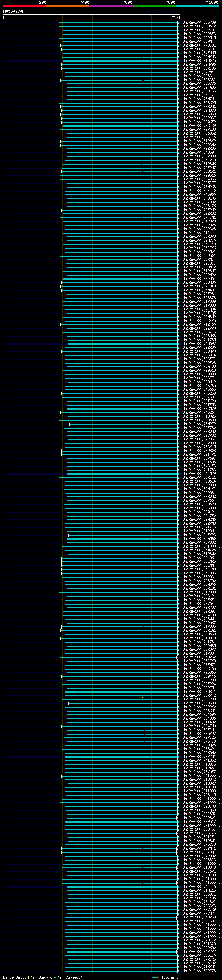Select hit label UniRef100_P29515

[199, 38]
